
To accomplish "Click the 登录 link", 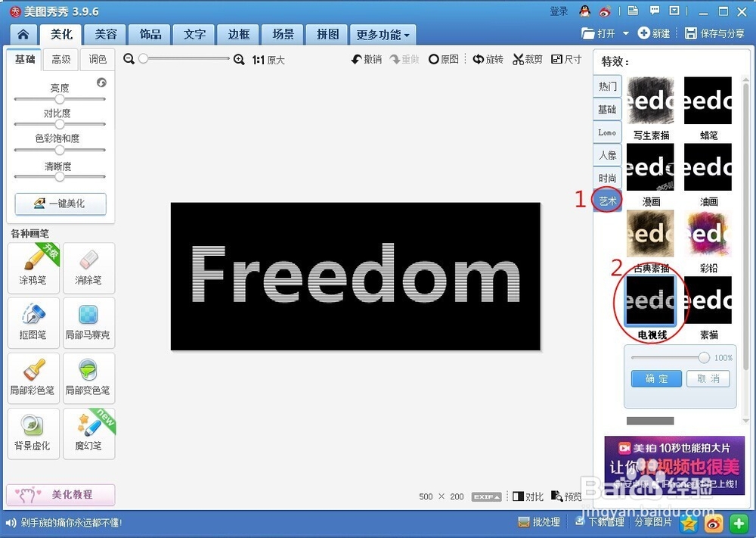I will point(559,11).
